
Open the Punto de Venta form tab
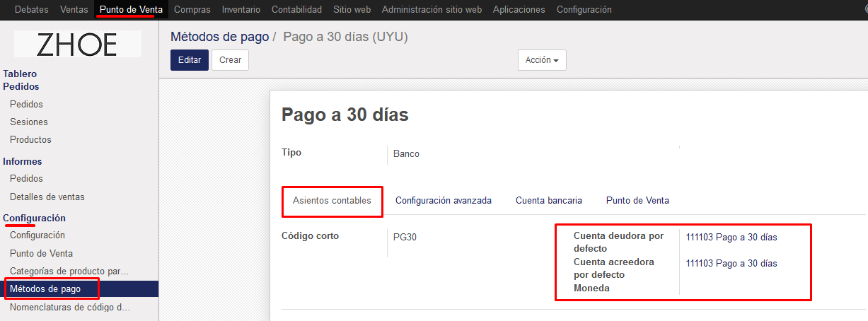[x=637, y=201]
